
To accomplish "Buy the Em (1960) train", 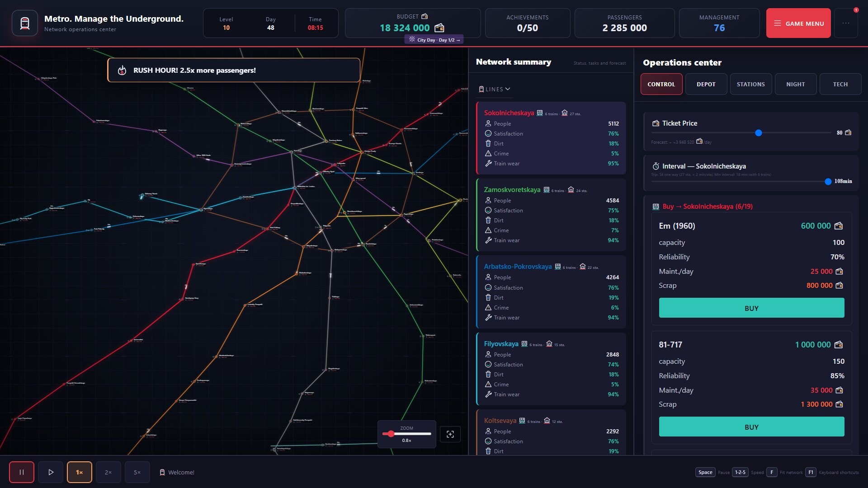I will [x=751, y=308].
